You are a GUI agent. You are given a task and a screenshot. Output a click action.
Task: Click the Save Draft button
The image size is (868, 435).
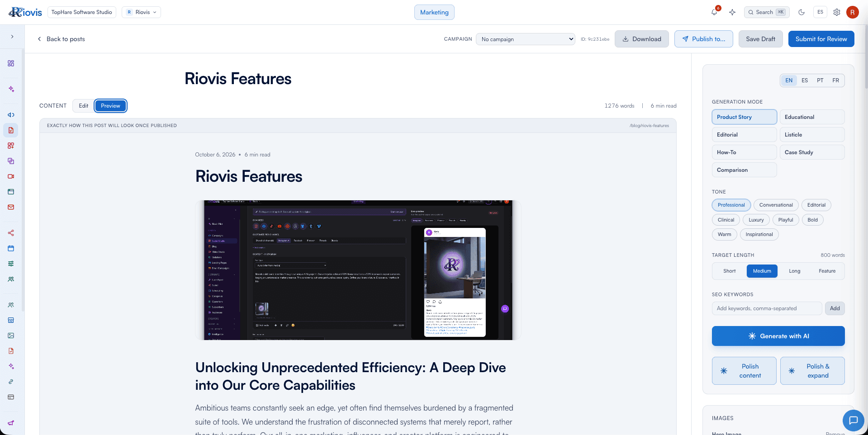pyautogui.click(x=760, y=39)
